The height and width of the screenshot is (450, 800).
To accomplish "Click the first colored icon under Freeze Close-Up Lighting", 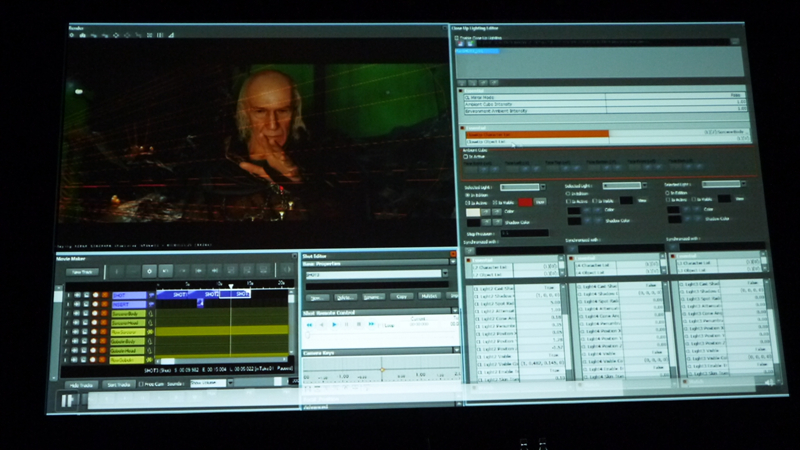I will point(461,44).
